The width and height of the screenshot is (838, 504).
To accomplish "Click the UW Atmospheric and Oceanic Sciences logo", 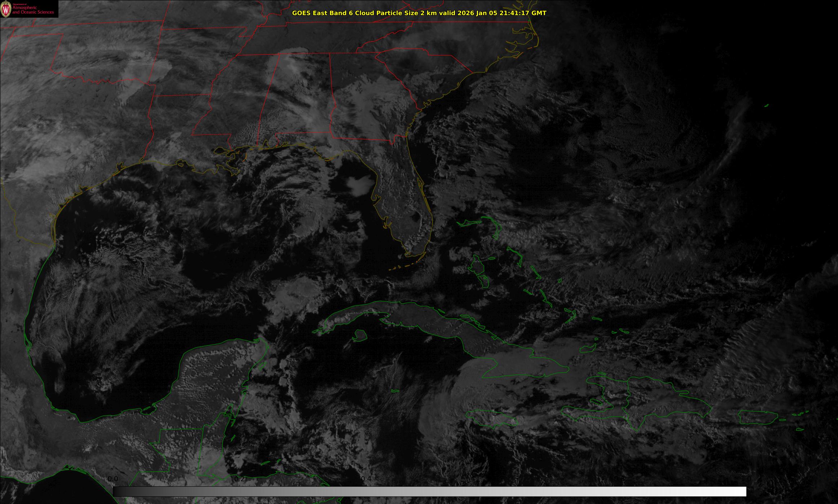I will tap(29, 9).
